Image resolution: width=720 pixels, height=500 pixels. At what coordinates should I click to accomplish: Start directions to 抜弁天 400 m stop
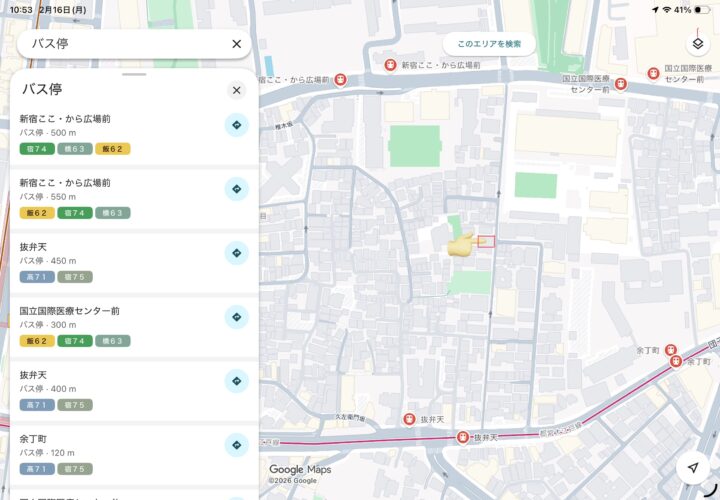pyautogui.click(x=236, y=381)
